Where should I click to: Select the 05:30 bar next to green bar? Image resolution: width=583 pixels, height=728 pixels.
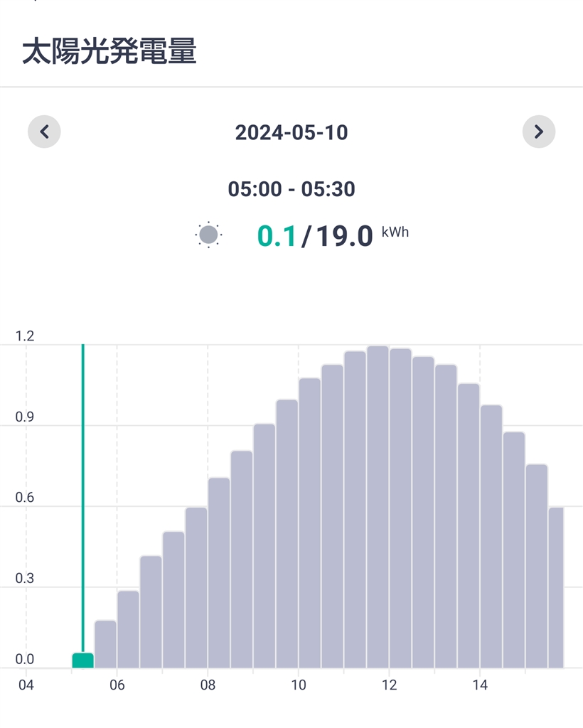tap(105, 644)
